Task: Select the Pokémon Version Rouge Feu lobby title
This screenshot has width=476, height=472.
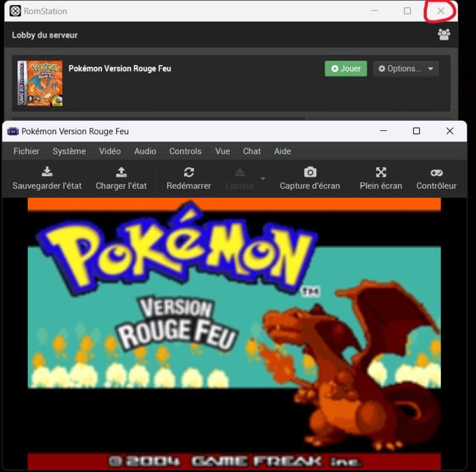Action: pos(120,69)
